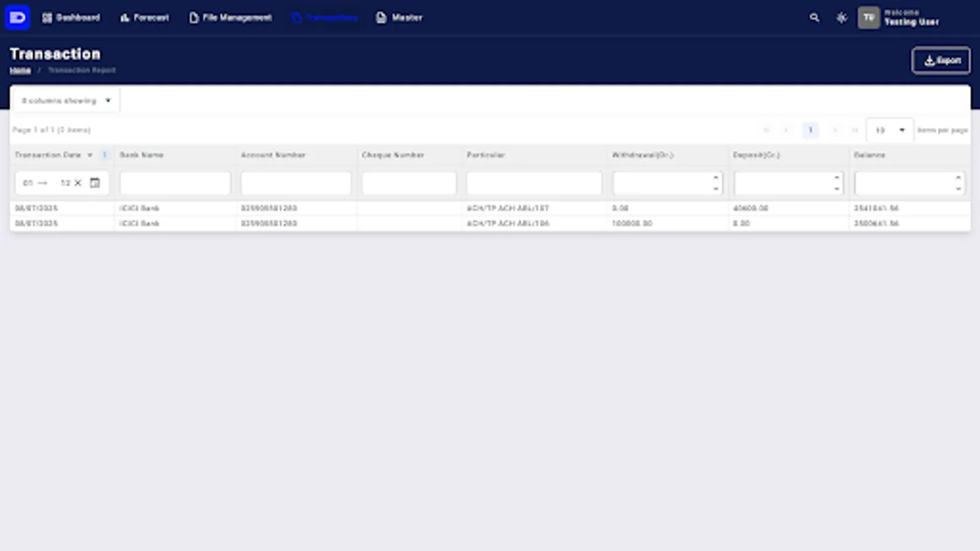The width and height of the screenshot is (980, 551).
Task: Sort by the Withdrawal(Dr.) column header
Action: pos(643,155)
